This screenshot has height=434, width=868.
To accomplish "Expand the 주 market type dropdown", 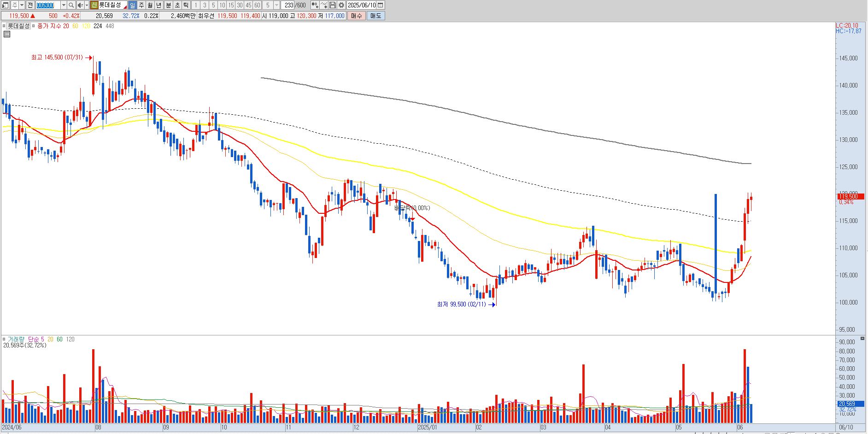I will (x=22, y=5).
